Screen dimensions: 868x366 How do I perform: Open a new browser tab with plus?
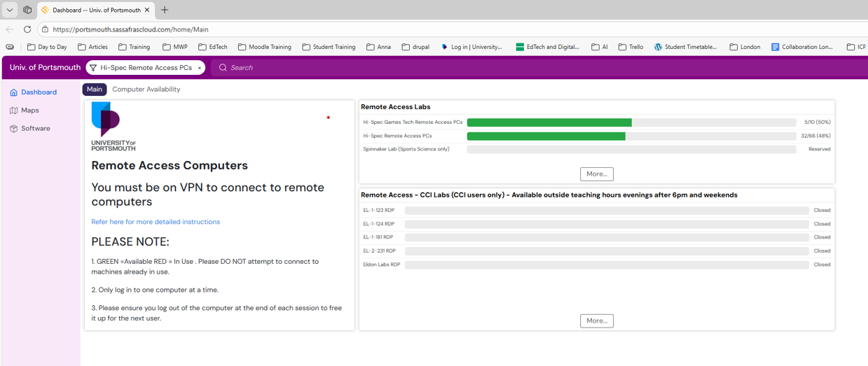[165, 10]
